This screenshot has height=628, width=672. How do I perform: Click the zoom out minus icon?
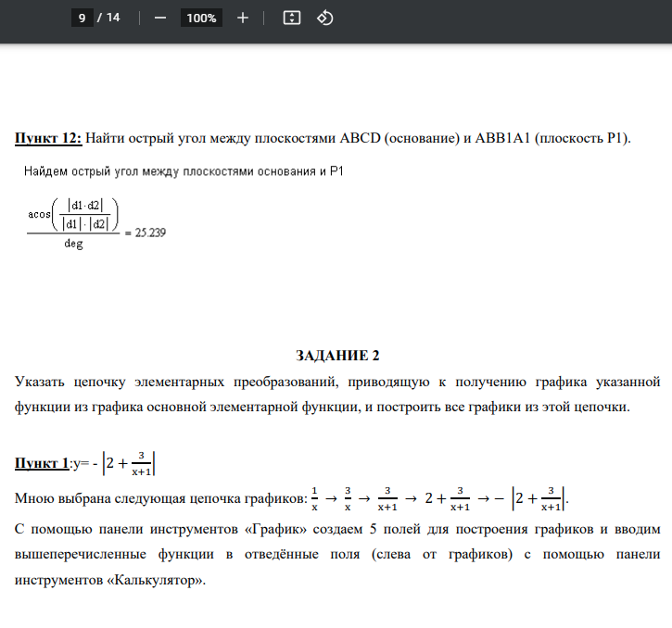click(159, 18)
